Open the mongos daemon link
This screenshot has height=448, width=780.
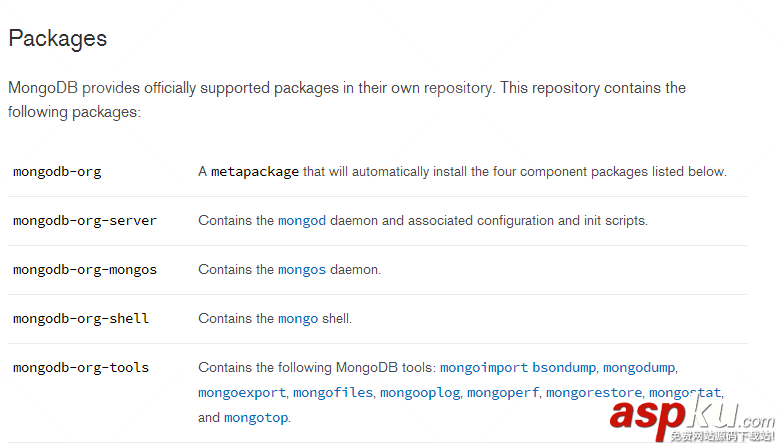302,269
